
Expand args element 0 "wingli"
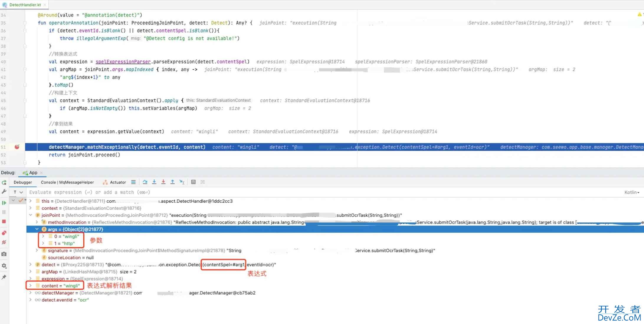pos(43,236)
